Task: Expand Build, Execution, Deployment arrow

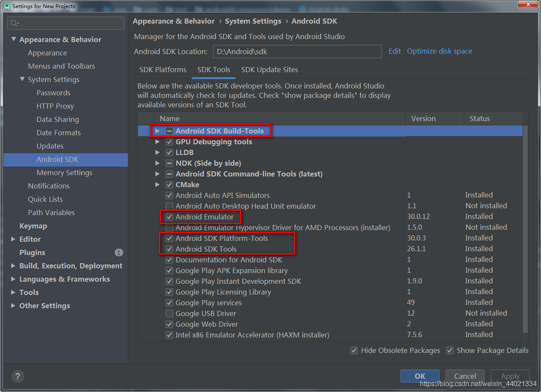Action: pyautogui.click(x=13, y=266)
